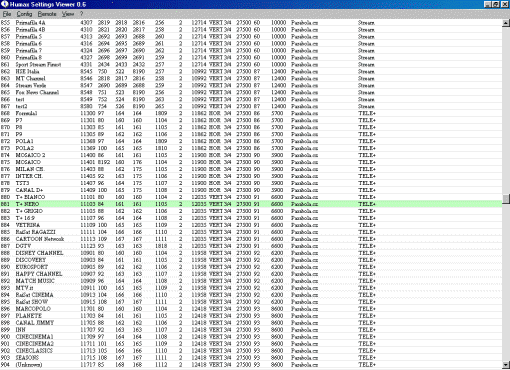Image resolution: width=510 pixels, height=370 pixels.
Task: Click the vertical scrollbar thumb
Action: [506, 199]
